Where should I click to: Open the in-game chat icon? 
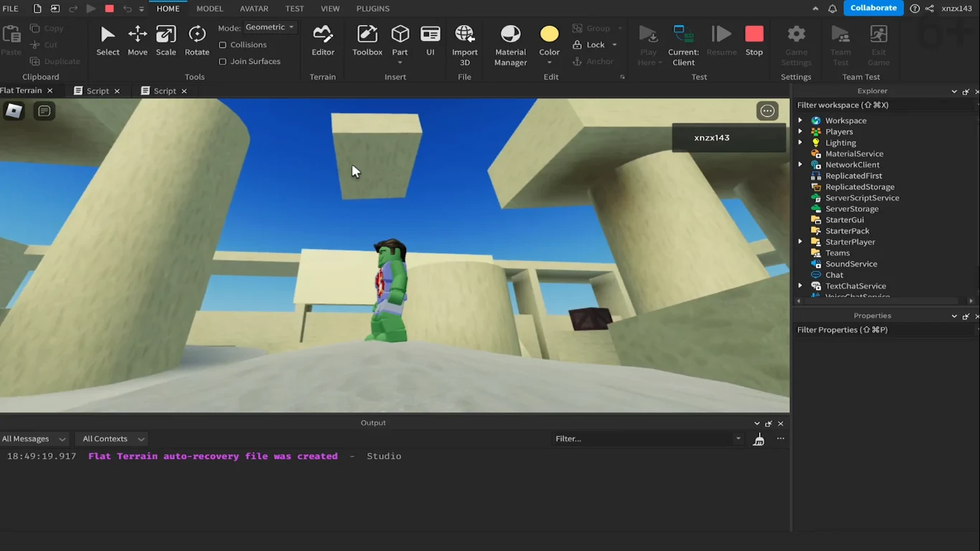pos(44,110)
